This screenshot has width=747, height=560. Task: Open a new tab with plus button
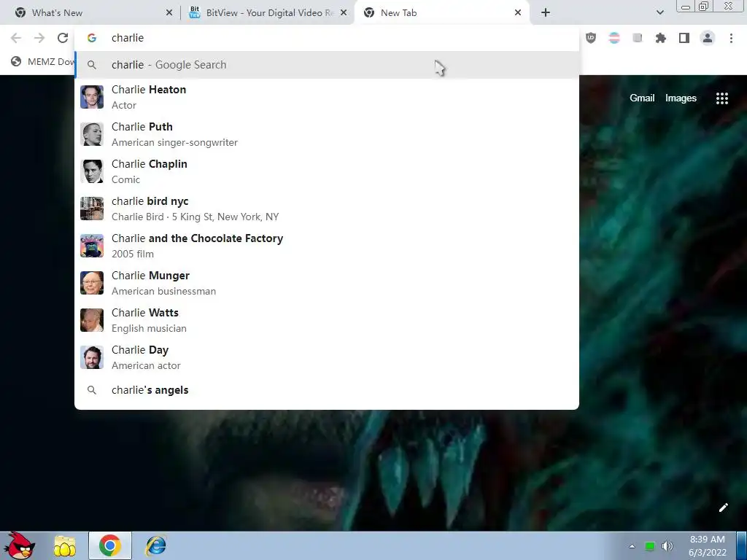(546, 13)
